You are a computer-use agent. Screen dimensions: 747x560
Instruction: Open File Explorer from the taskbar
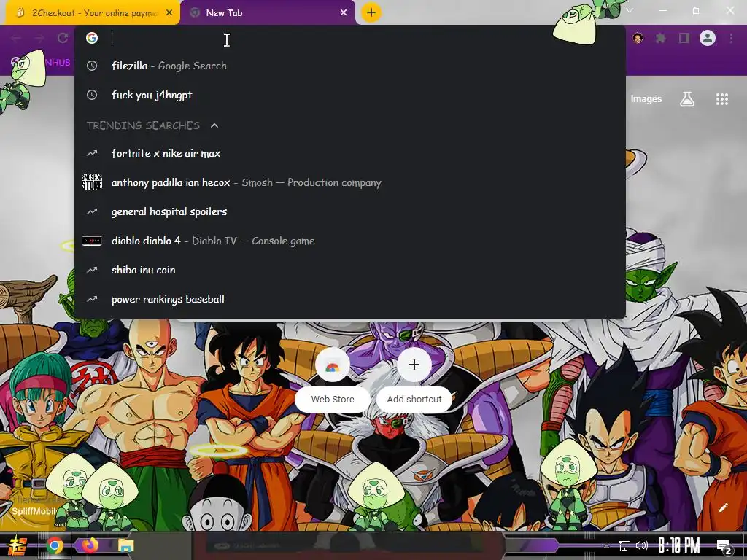coord(126,545)
